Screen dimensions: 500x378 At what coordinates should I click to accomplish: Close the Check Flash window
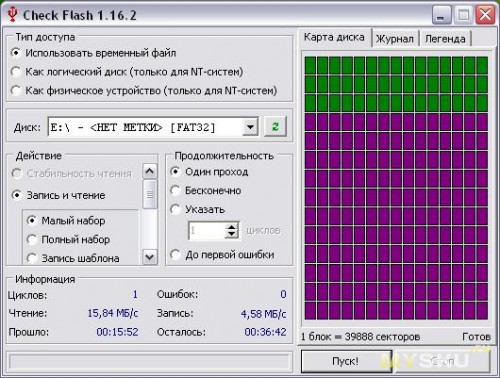coord(485,15)
